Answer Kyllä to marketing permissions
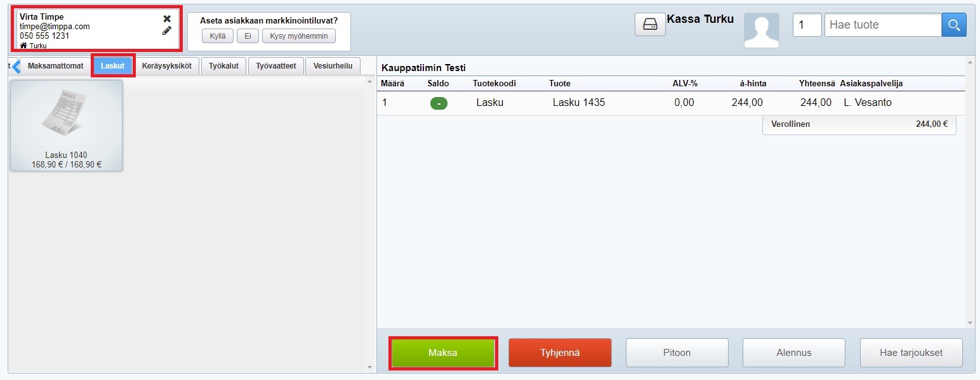Image resolution: width=980 pixels, height=380 pixels. point(218,36)
